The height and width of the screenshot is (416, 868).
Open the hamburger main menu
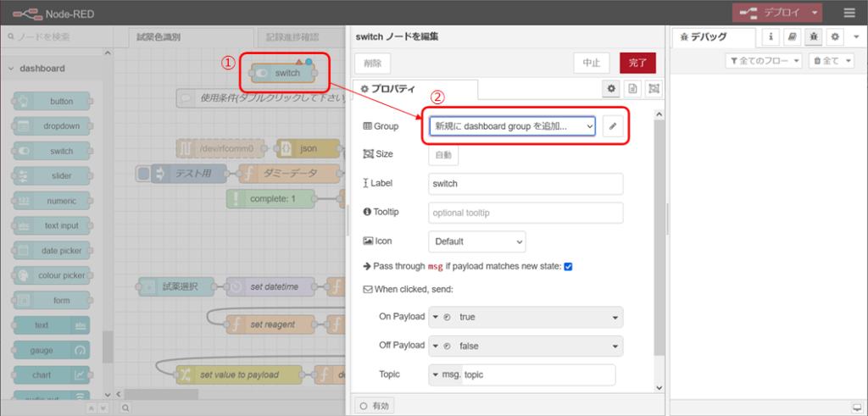849,13
